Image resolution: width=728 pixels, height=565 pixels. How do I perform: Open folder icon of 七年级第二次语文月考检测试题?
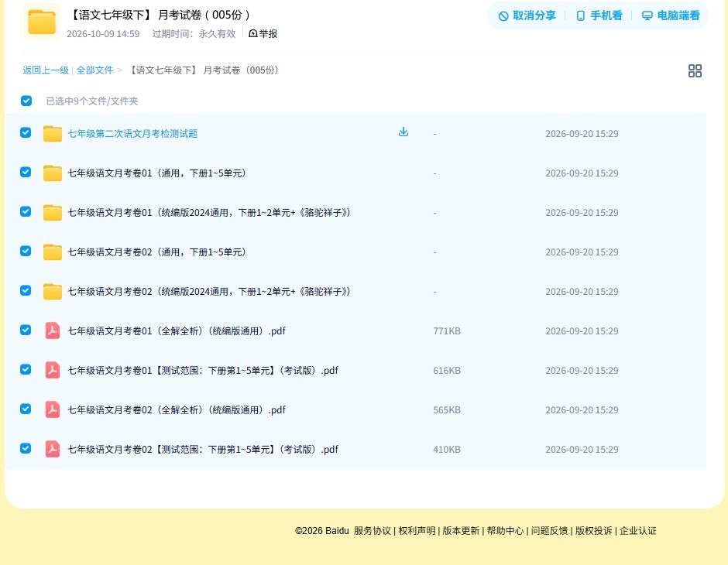53,134
